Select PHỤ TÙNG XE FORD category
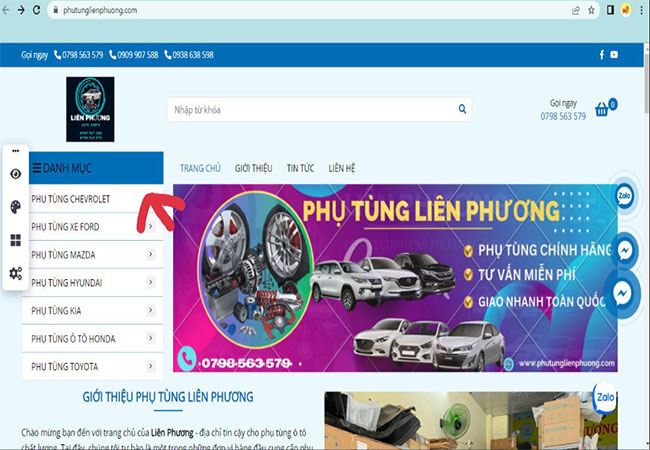 [65, 227]
